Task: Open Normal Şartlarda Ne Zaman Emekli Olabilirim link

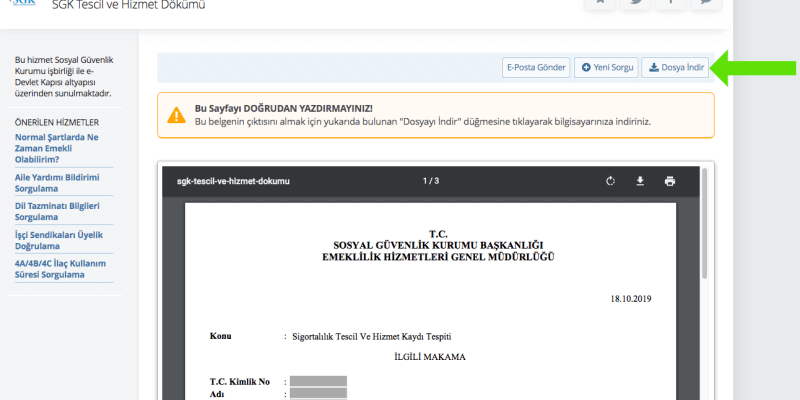Action: pyautogui.click(x=57, y=148)
